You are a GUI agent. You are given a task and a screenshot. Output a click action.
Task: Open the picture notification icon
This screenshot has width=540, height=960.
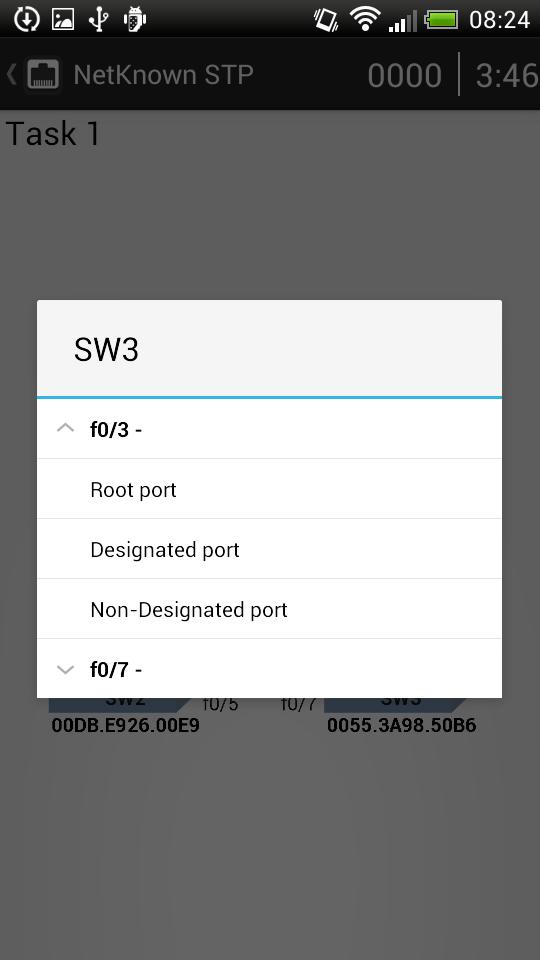coord(62,20)
